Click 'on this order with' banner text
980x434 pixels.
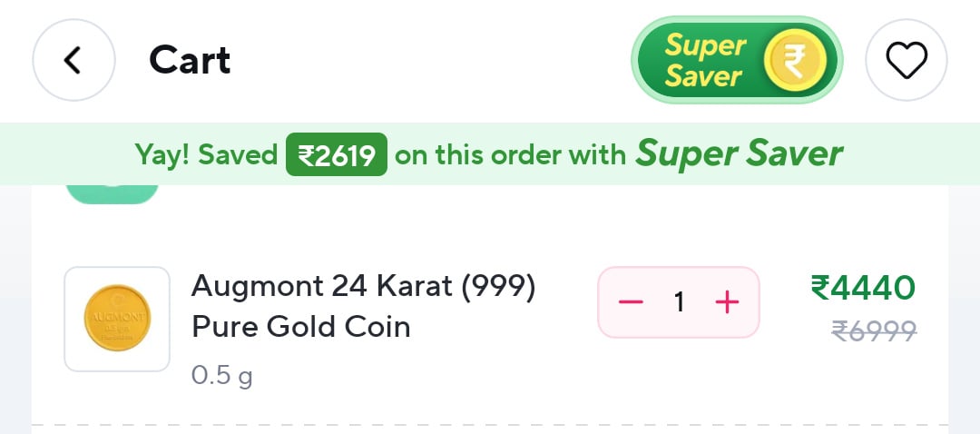click(x=511, y=154)
